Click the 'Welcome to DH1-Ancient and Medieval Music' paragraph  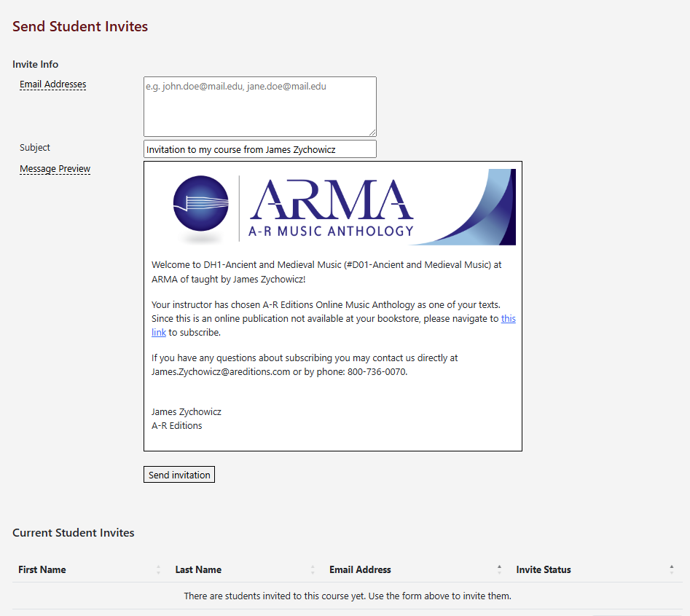[326, 272]
